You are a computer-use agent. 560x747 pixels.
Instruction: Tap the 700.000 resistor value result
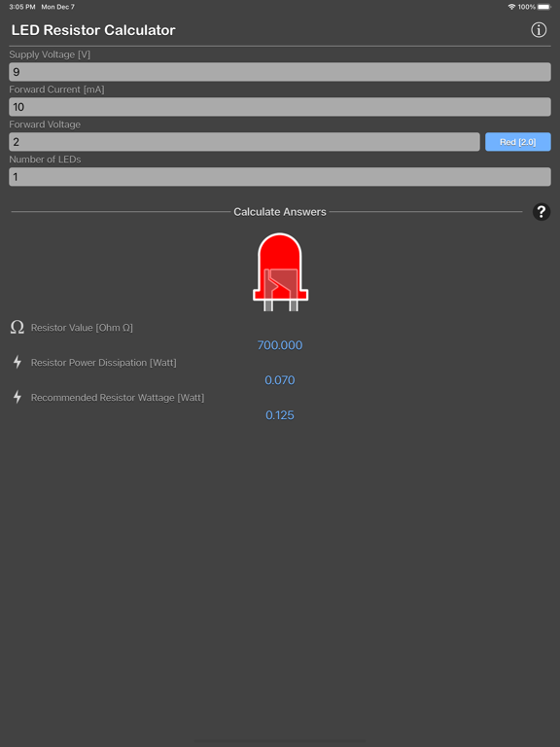coord(280,345)
